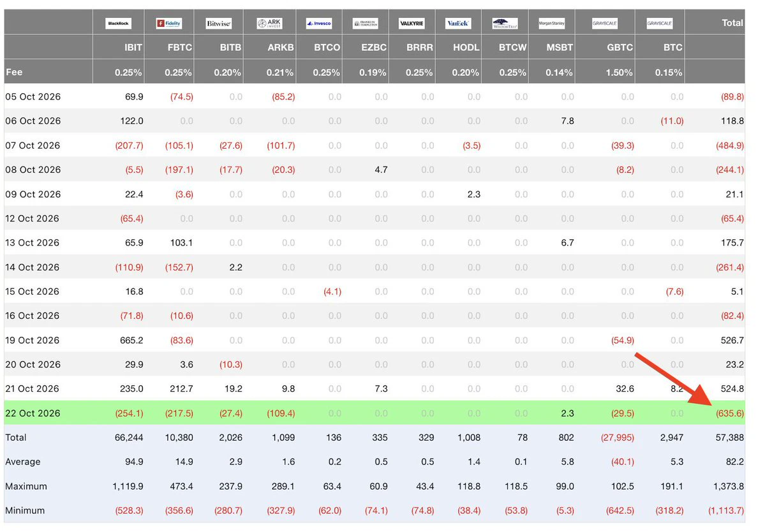Click the Morgan Stanley logo above MSBT
Viewport: 765px width, 532px height.
(x=552, y=24)
